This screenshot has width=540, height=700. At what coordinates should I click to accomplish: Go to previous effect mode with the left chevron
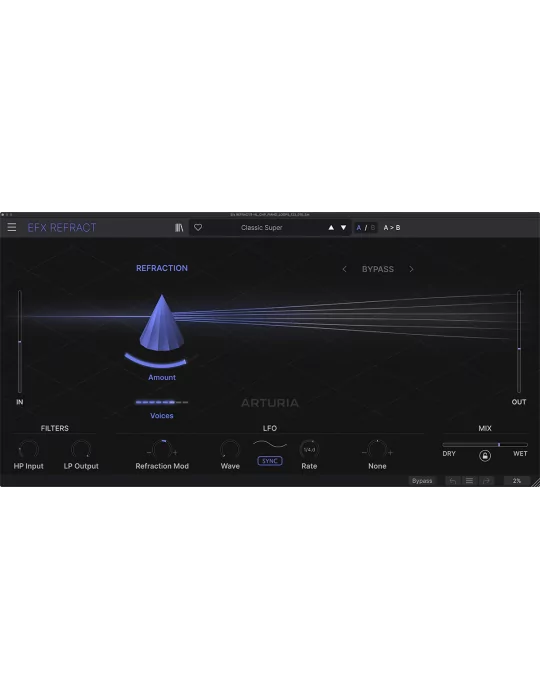[x=344, y=269]
